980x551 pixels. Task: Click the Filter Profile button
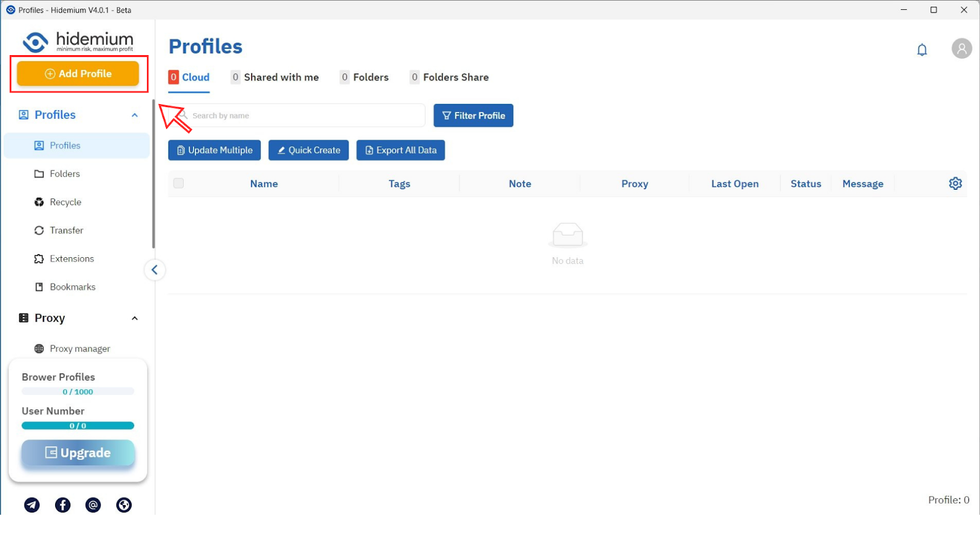(x=473, y=115)
